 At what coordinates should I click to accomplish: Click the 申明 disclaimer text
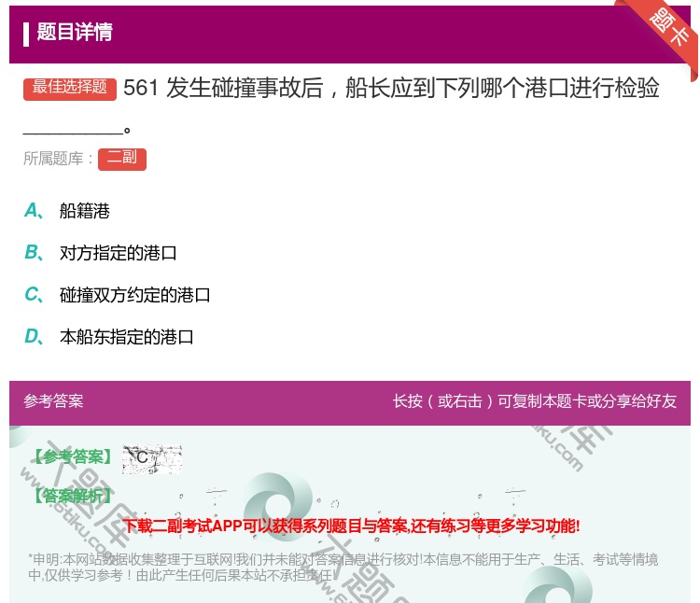343,567
